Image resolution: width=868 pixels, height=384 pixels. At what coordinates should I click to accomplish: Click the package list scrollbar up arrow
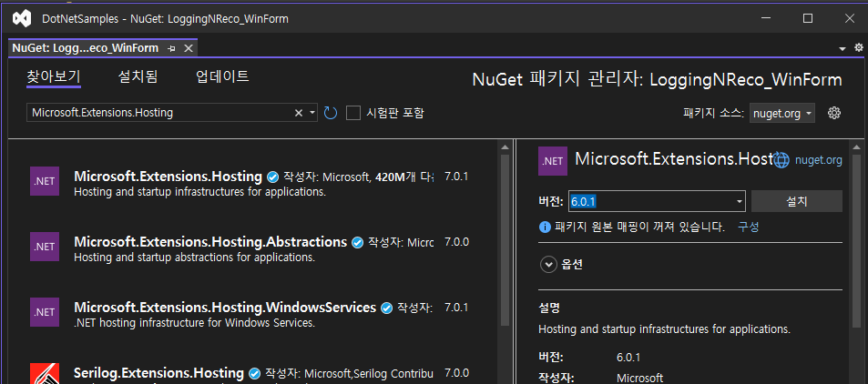tap(505, 147)
